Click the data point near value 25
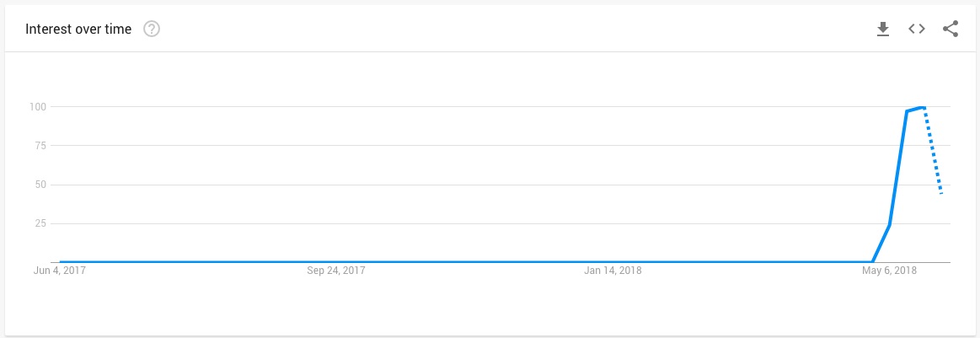The height and width of the screenshot is (338, 980). tap(890, 224)
